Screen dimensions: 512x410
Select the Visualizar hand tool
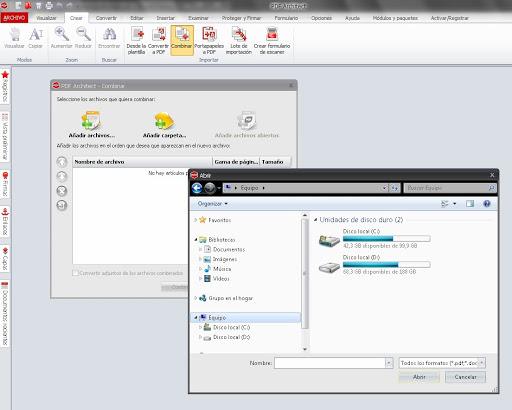[x=14, y=38]
